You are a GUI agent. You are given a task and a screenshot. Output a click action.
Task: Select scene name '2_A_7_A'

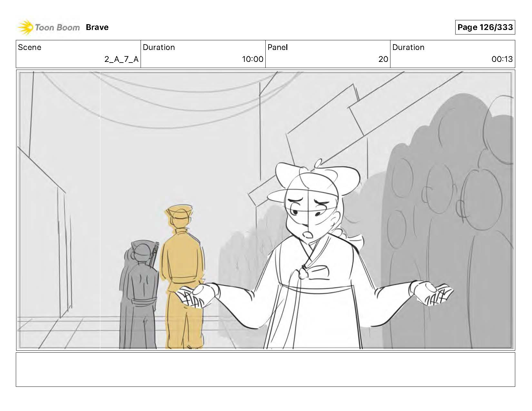121,59
